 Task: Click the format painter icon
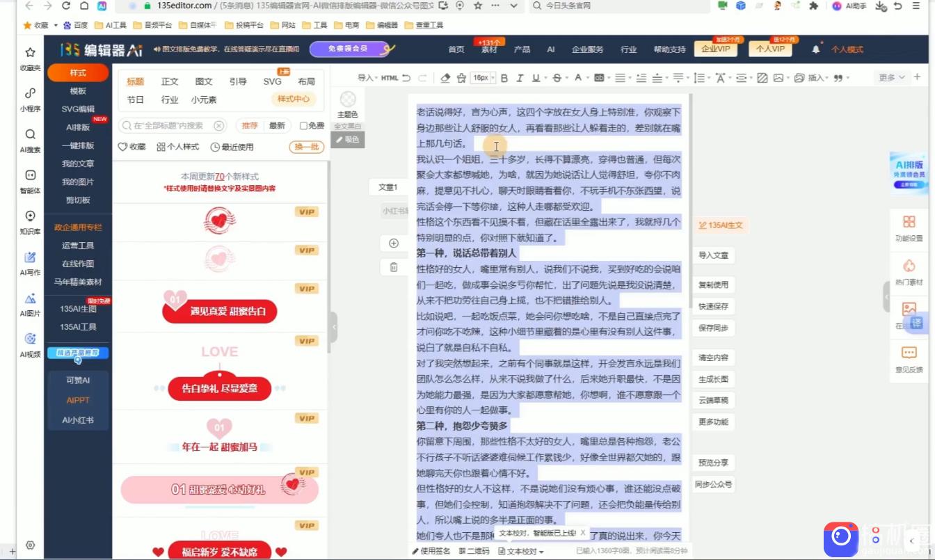(461, 78)
